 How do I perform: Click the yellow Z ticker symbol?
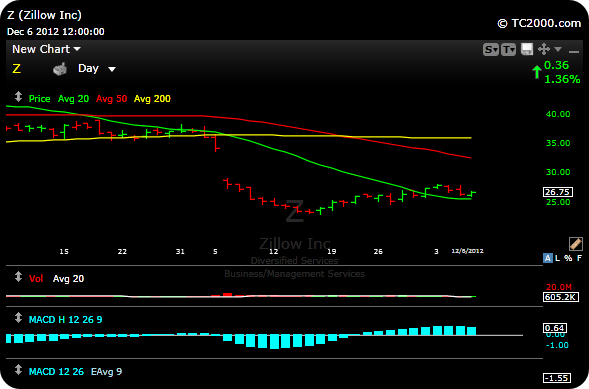[x=17, y=69]
